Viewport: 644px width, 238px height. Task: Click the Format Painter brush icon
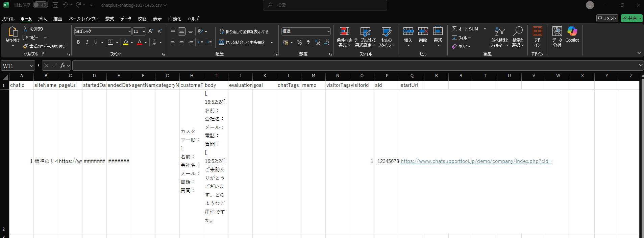click(x=25, y=46)
